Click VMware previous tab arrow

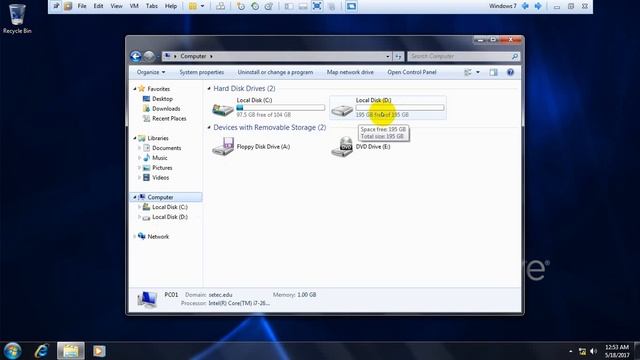(526, 6)
